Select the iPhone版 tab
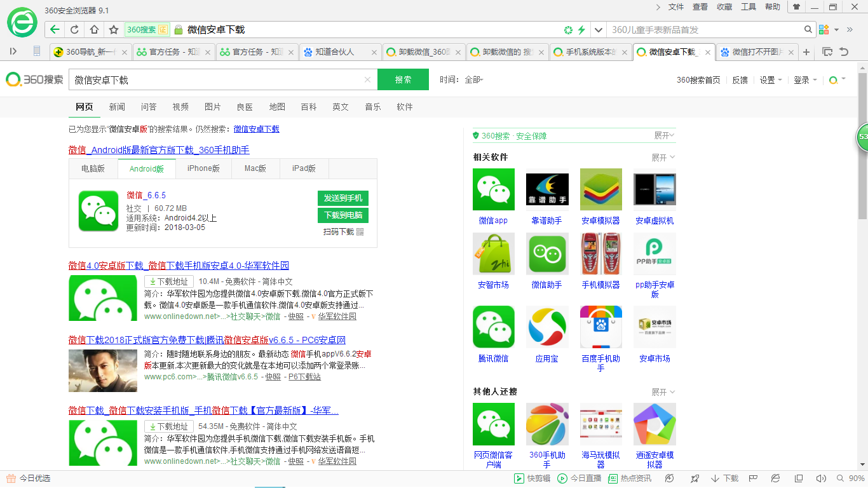Viewport: 868px width, 488px height. coord(203,168)
